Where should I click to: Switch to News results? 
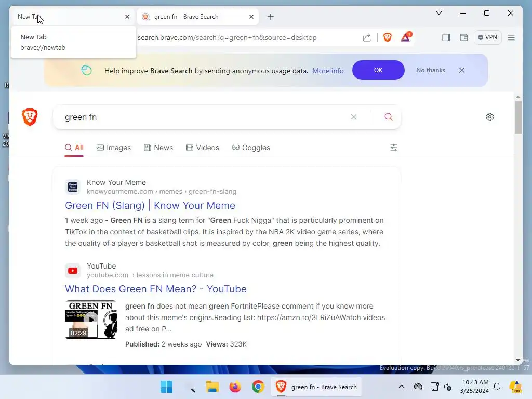click(x=158, y=148)
